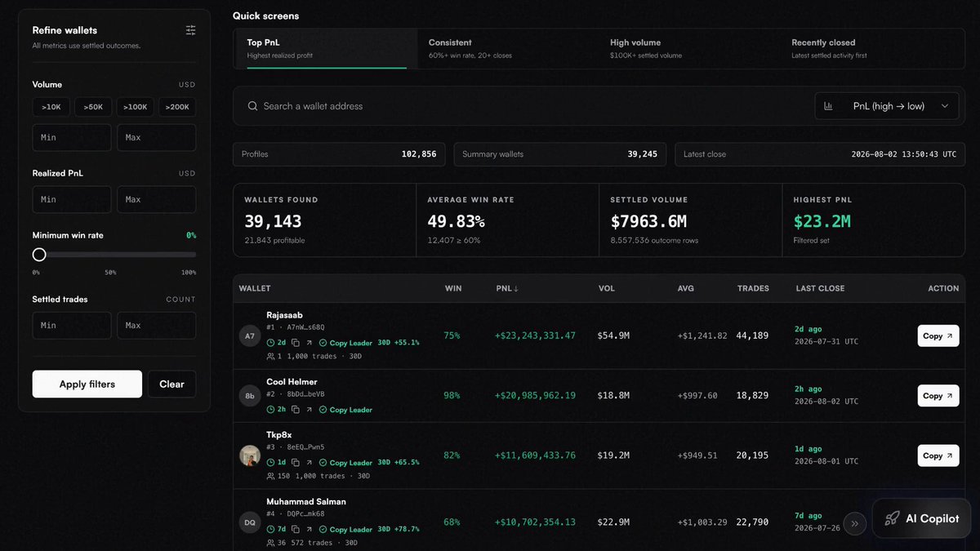Click the 8b avatar for Cool Helmer
The image size is (980, 551).
click(x=250, y=396)
